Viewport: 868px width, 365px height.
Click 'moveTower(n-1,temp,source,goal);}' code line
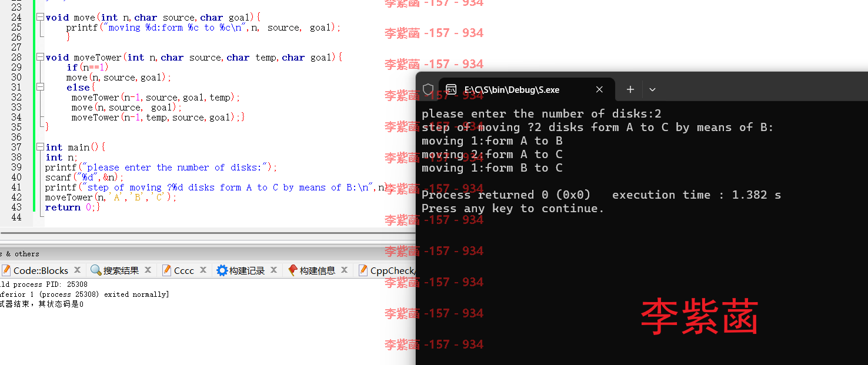(158, 118)
